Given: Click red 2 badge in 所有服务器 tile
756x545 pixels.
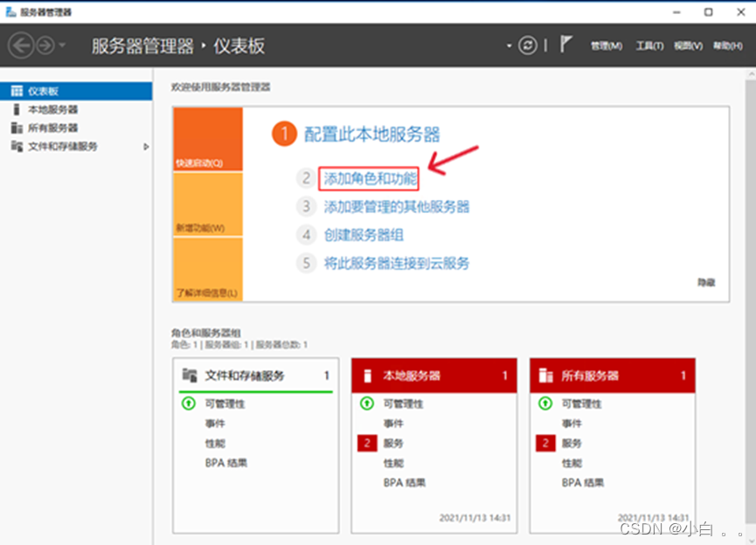Looking at the screenshot, I should coord(545,443).
